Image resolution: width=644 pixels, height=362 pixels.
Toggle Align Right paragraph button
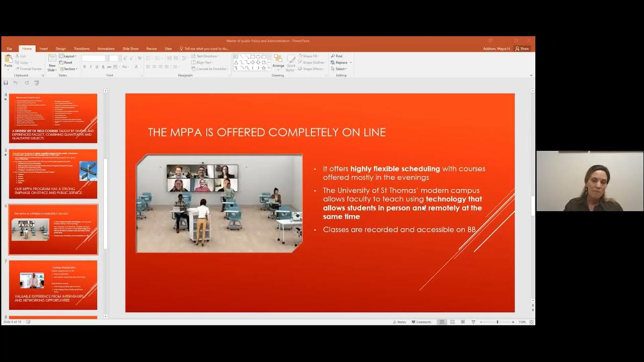[160, 67]
